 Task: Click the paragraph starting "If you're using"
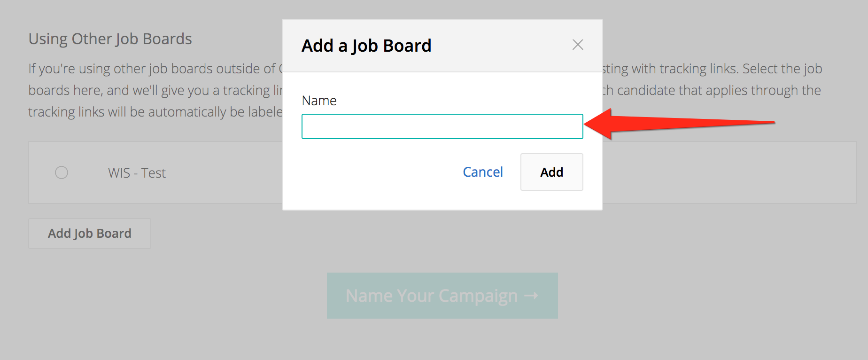(x=150, y=69)
